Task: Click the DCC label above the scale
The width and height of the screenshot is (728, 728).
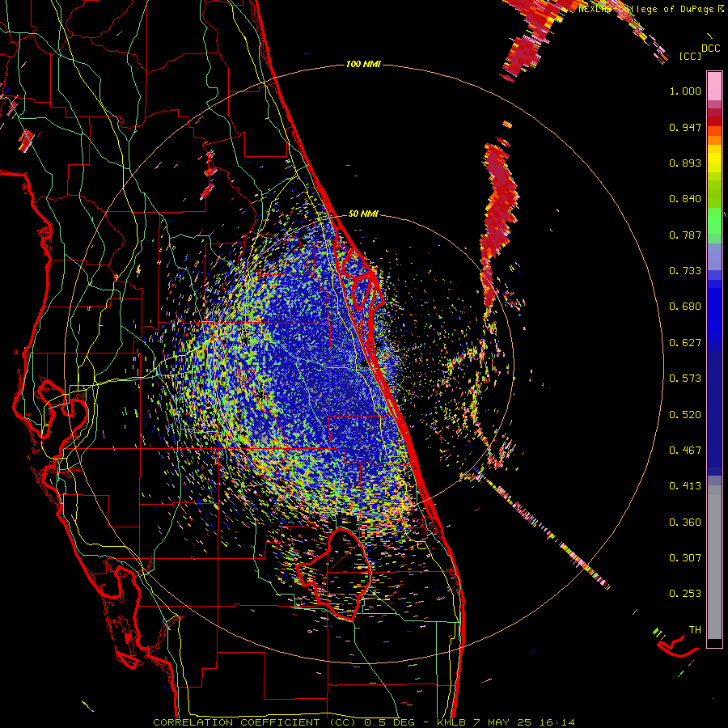Action: (x=710, y=49)
